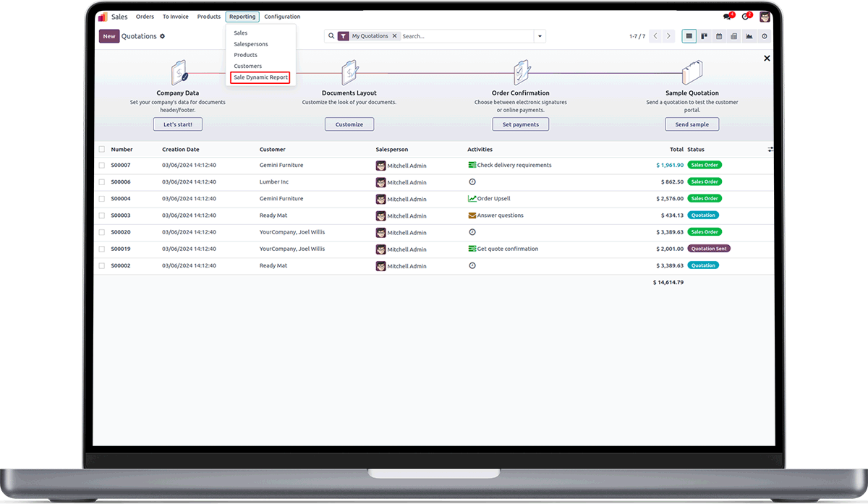Open the activities clock notification icon
The height and width of the screenshot is (504, 868).
click(746, 17)
